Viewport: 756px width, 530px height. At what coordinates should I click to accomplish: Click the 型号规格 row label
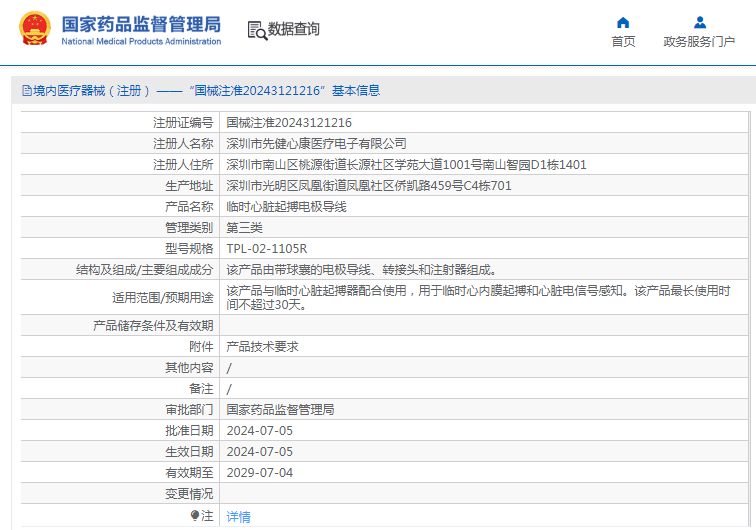click(189, 249)
